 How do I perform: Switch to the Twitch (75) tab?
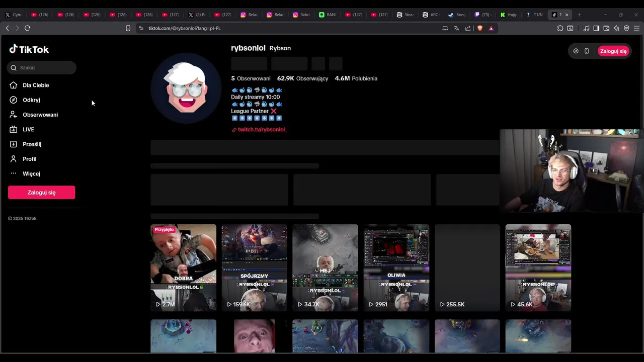coord(483,15)
